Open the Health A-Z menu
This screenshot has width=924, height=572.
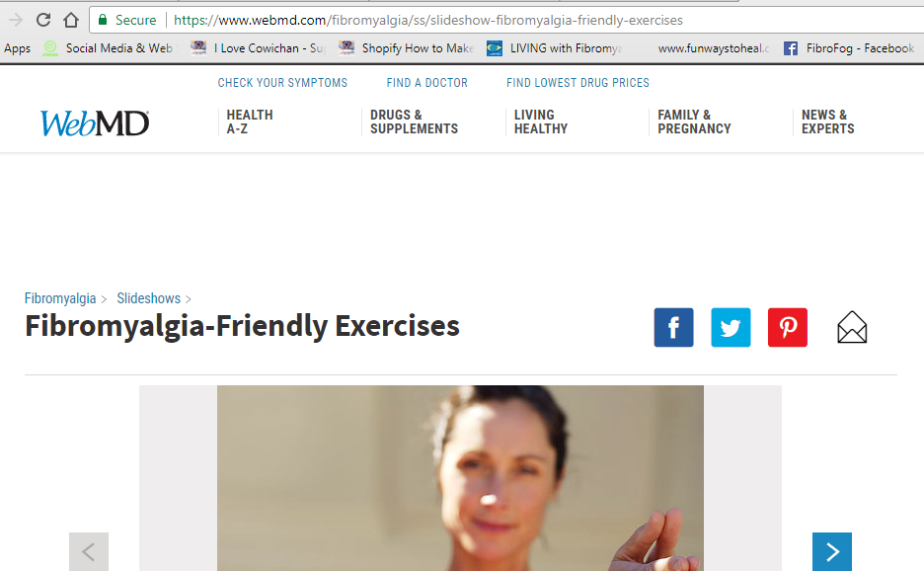250,123
